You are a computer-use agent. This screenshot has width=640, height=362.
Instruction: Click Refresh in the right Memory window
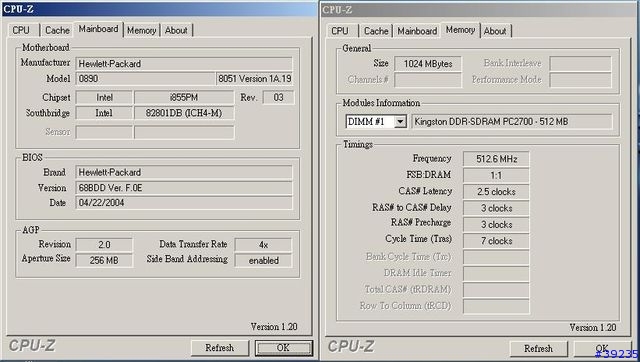[x=538, y=349]
